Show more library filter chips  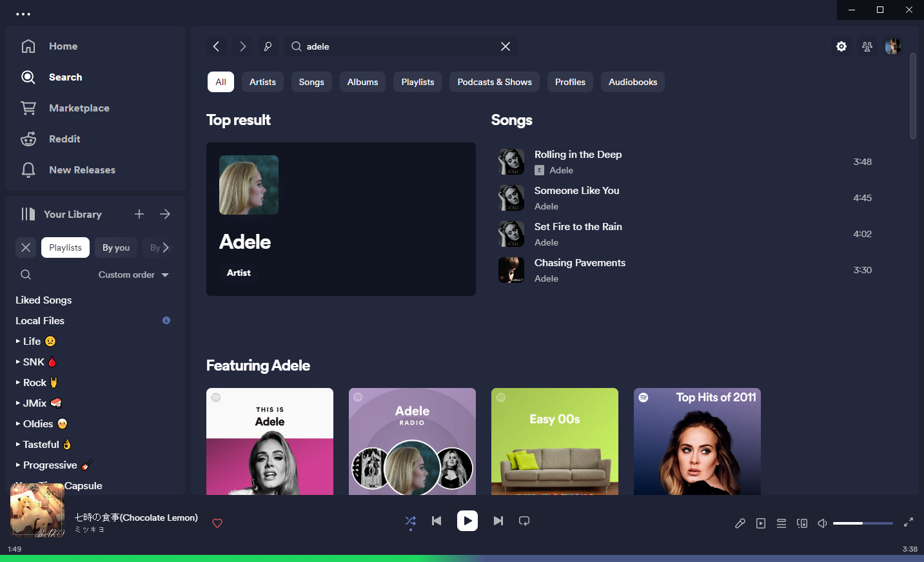pyautogui.click(x=166, y=247)
